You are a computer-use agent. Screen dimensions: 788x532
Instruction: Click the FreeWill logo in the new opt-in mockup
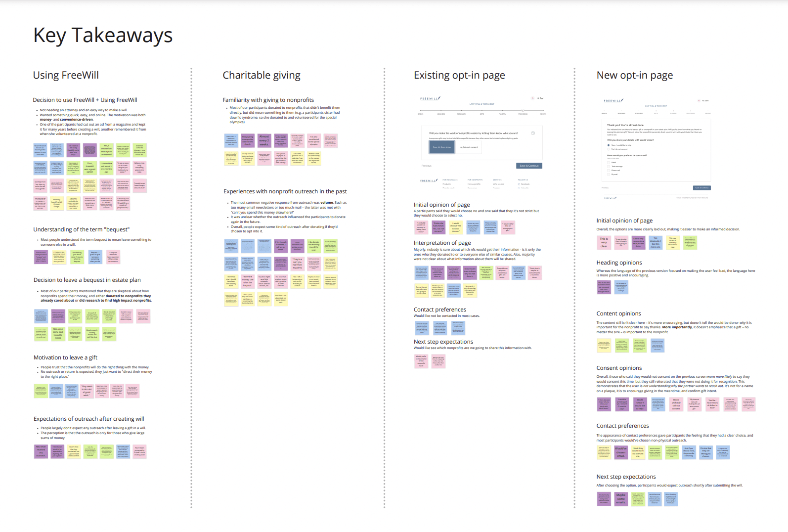coord(613,100)
